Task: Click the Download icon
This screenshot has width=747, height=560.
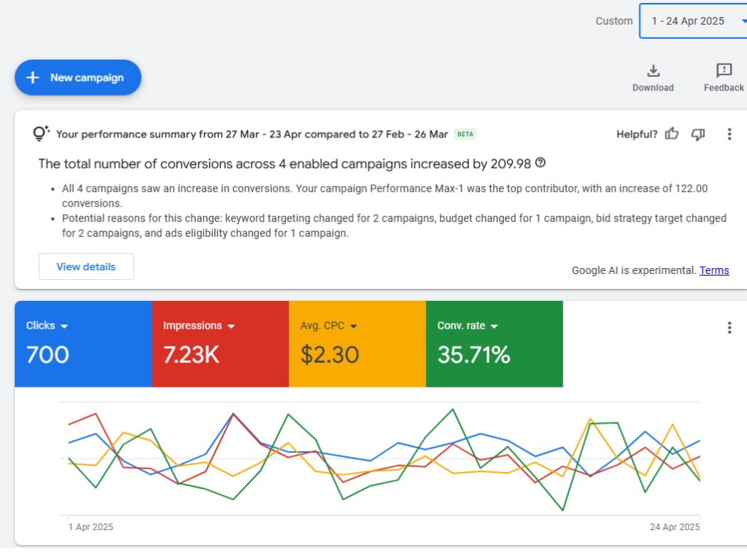Action: tap(653, 72)
